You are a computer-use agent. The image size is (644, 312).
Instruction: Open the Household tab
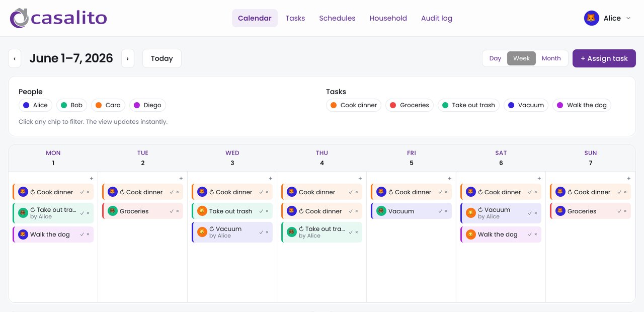click(388, 18)
